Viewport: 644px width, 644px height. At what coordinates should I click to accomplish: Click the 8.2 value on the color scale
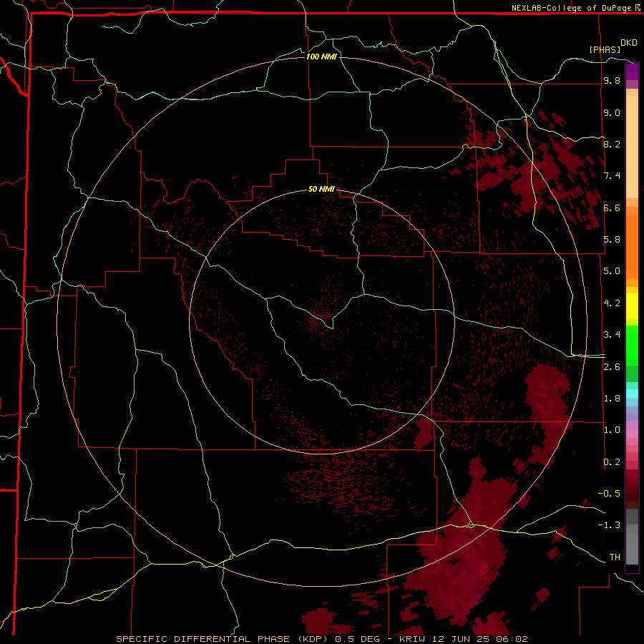pyautogui.click(x=612, y=144)
